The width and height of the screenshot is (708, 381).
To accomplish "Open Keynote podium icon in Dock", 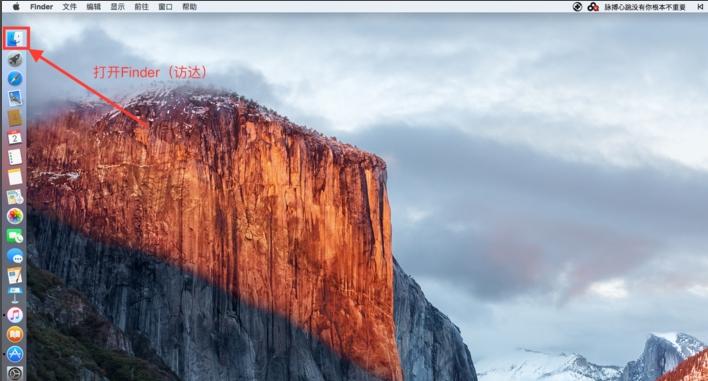I will [15, 295].
